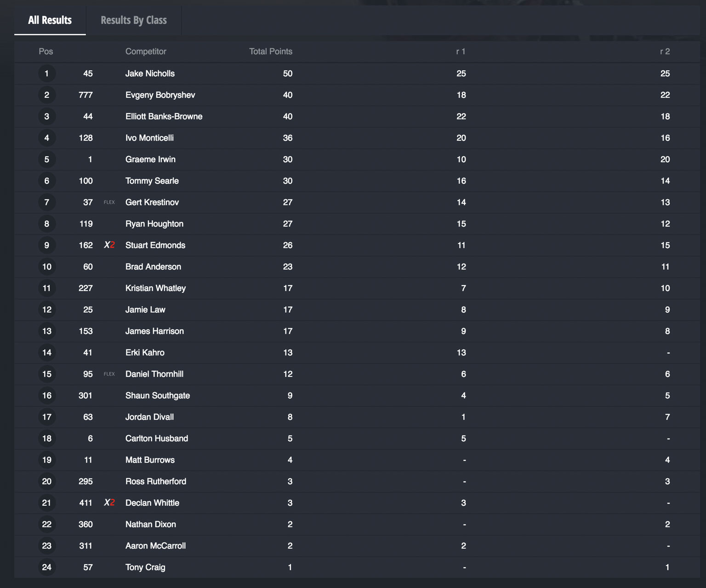Click the position 12 circle badge

46,309
